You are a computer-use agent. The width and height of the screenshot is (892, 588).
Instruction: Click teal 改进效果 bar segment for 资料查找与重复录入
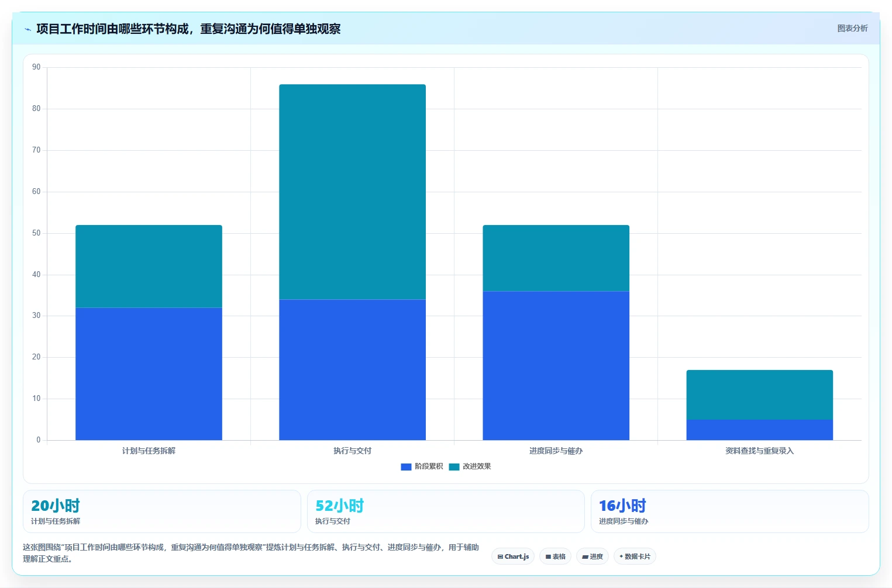[759, 395]
